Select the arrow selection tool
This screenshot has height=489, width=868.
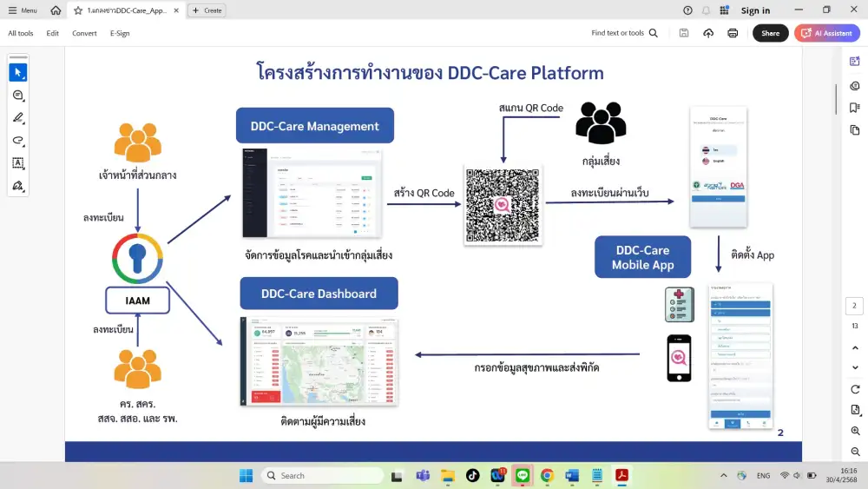pos(17,73)
